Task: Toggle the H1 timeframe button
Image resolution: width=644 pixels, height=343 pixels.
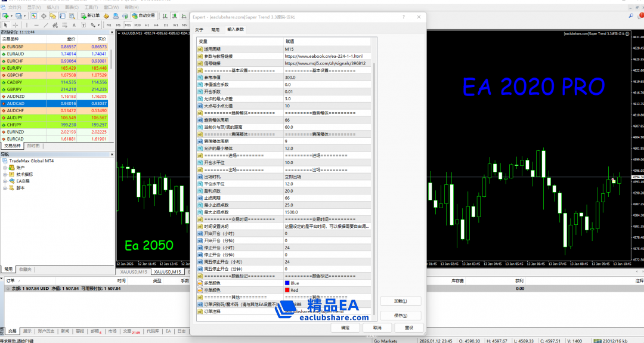Action: click(x=147, y=25)
